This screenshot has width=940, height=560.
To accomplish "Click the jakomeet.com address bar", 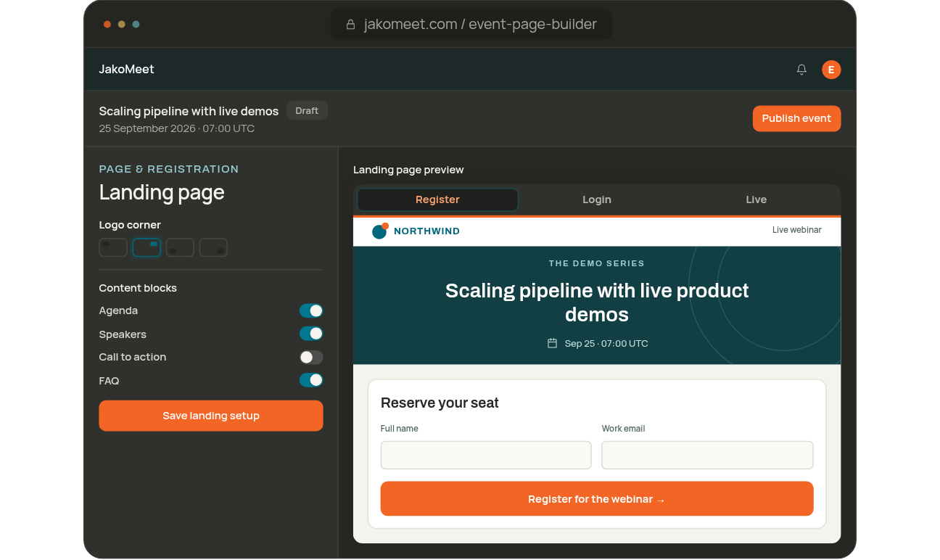I will pyautogui.click(x=471, y=25).
